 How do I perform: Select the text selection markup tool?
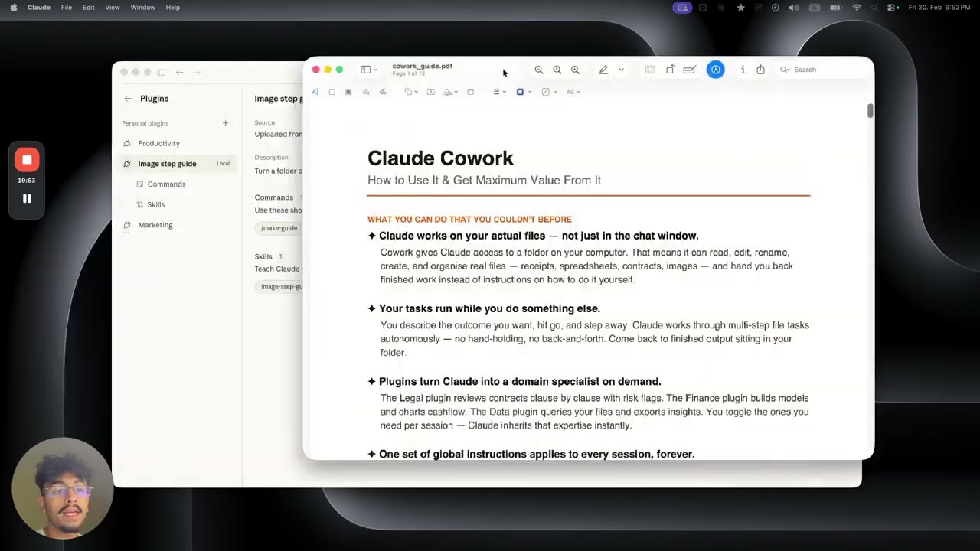click(x=315, y=92)
